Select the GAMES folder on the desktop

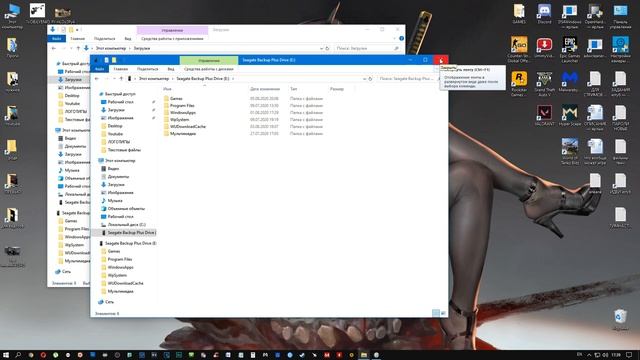pyautogui.click(x=519, y=13)
